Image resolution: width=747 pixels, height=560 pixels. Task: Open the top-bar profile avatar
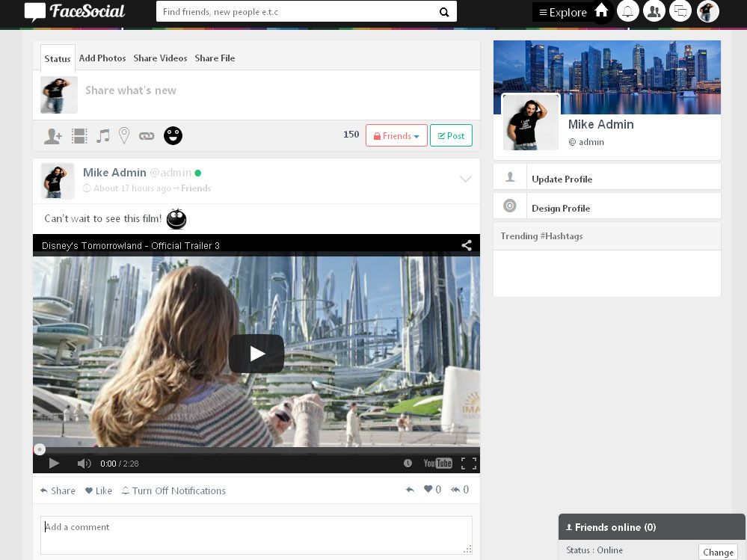pos(707,11)
